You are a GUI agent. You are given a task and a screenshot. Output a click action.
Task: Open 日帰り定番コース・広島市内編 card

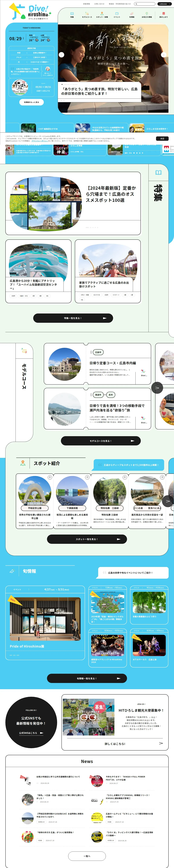click(x=97, y=364)
